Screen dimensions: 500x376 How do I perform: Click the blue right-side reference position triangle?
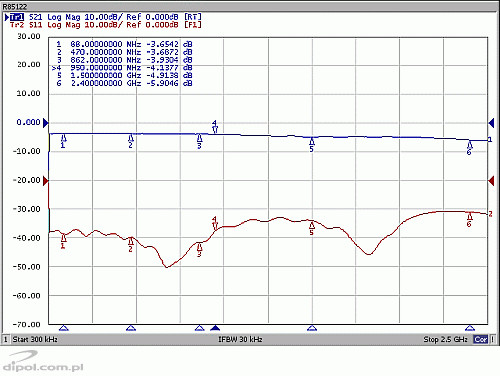point(491,123)
